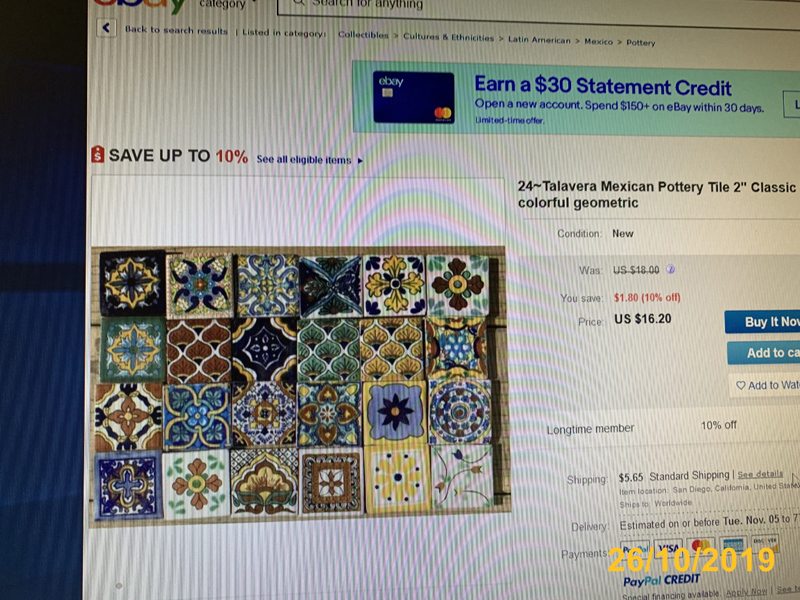Click the Visa payment icon
Image resolution: width=800 pixels, height=600 pixels.
point(668,547)
